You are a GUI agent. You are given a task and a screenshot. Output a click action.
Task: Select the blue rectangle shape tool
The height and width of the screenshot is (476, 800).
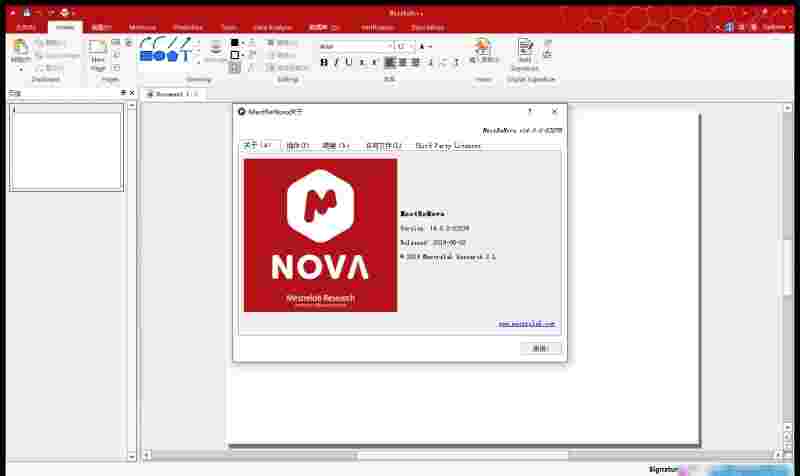tap(146, 56)
